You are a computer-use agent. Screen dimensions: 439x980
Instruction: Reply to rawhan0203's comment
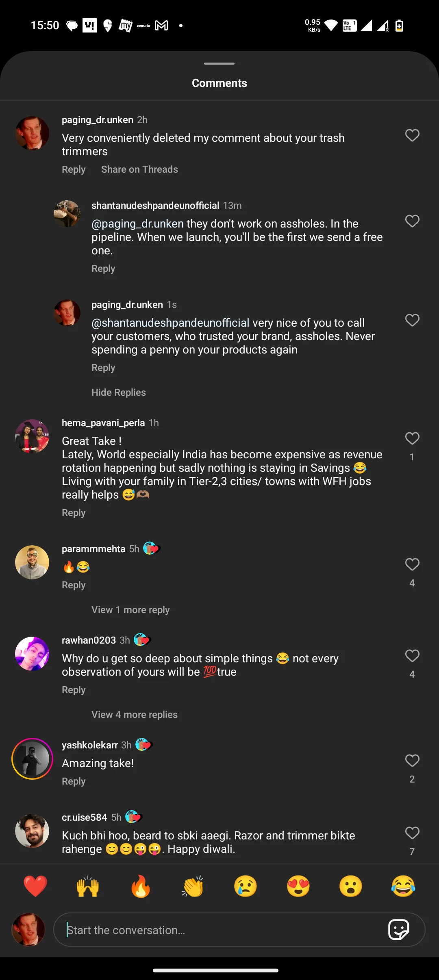[x=74, y=690]
